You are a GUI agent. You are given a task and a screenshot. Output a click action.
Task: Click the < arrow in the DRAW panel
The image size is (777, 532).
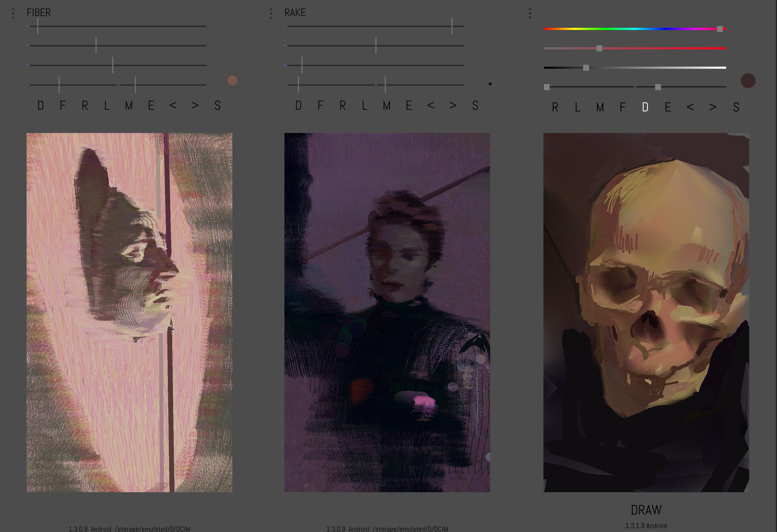tap(690, 107)
